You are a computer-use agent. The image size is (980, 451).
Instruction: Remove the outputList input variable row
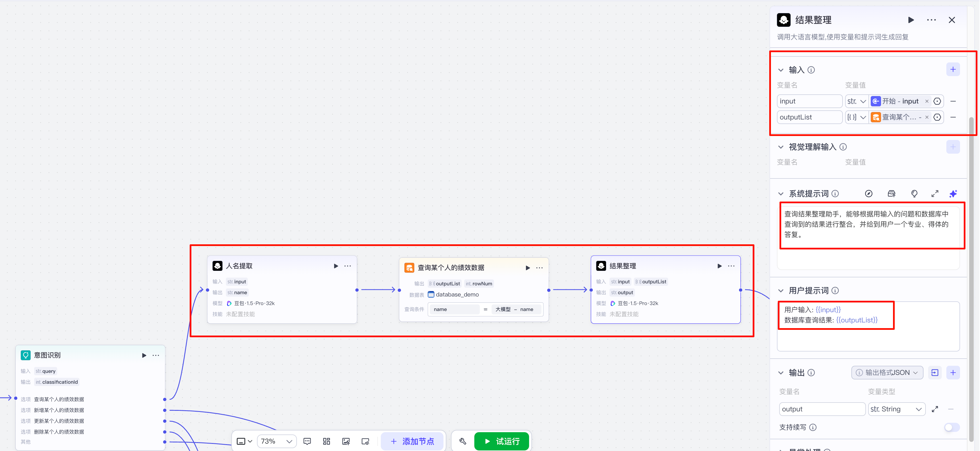coord(953,117)
